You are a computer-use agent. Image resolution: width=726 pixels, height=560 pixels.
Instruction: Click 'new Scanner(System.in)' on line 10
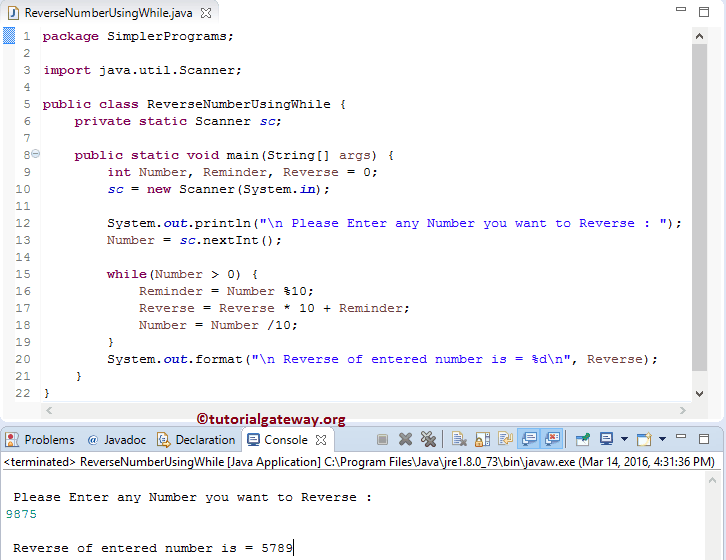coord(233,189)
